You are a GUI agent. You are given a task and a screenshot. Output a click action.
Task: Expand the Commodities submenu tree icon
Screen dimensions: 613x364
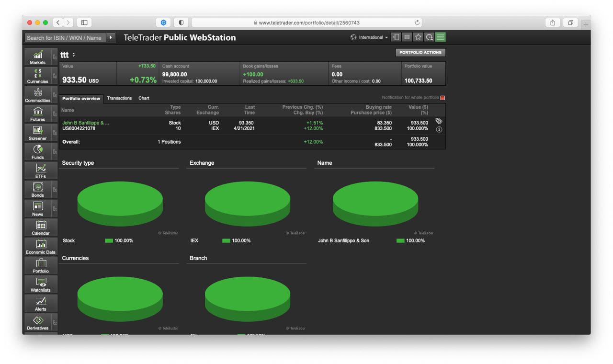pos(55,95)
